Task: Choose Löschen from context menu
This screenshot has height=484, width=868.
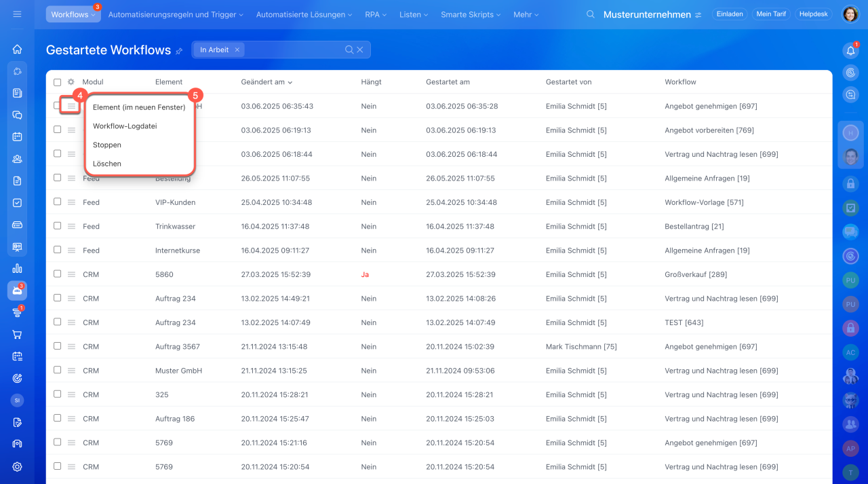Action: (x=107, y=164)
